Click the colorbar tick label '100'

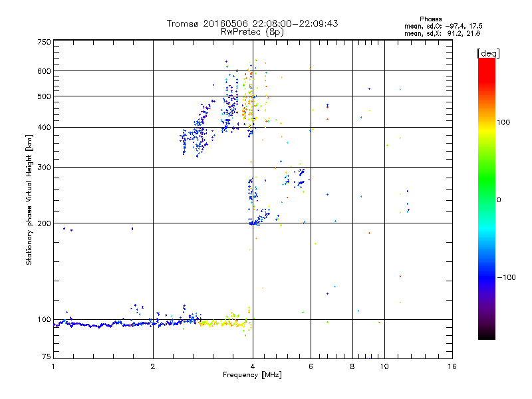click(503, 122)
